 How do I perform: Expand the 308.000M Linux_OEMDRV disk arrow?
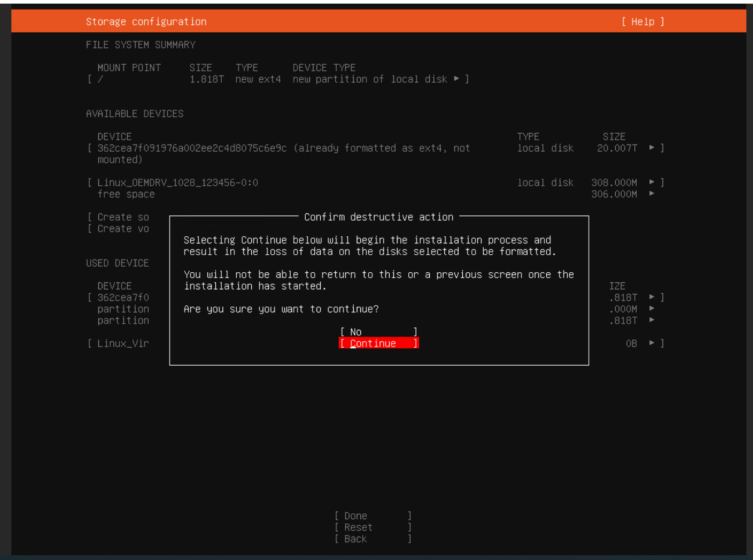click(x=652, y=183)
